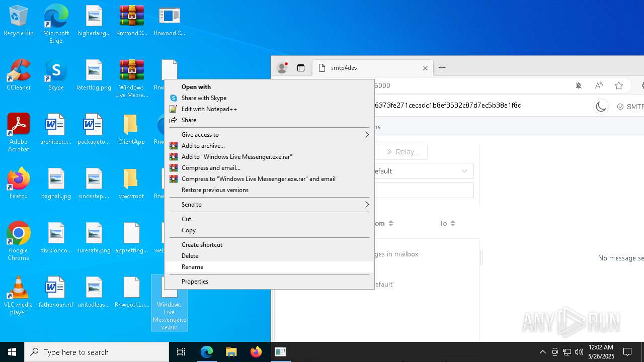Select latestlog.png file on desktop
644x362 pixels.
94,75
